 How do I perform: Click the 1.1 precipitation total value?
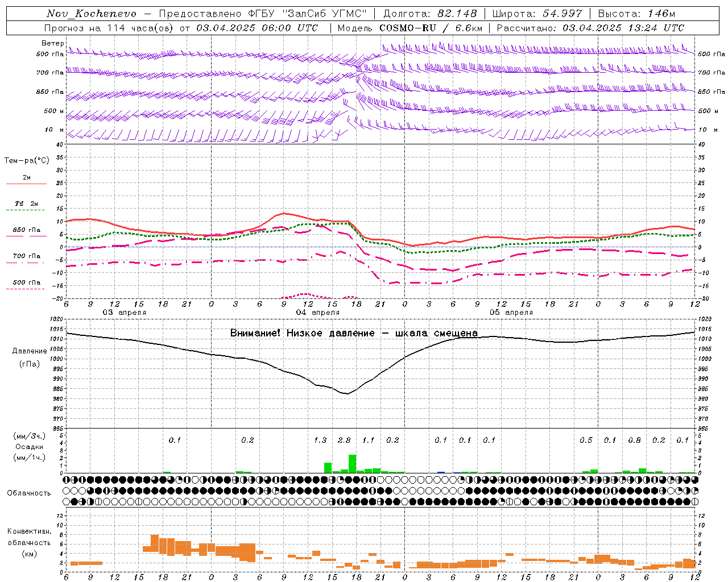369,440
